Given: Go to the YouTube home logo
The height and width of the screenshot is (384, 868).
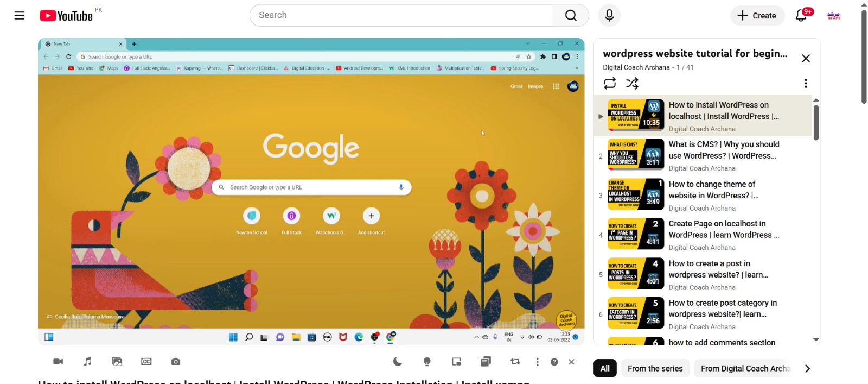Looking at the screenshot, I should 66,16.
